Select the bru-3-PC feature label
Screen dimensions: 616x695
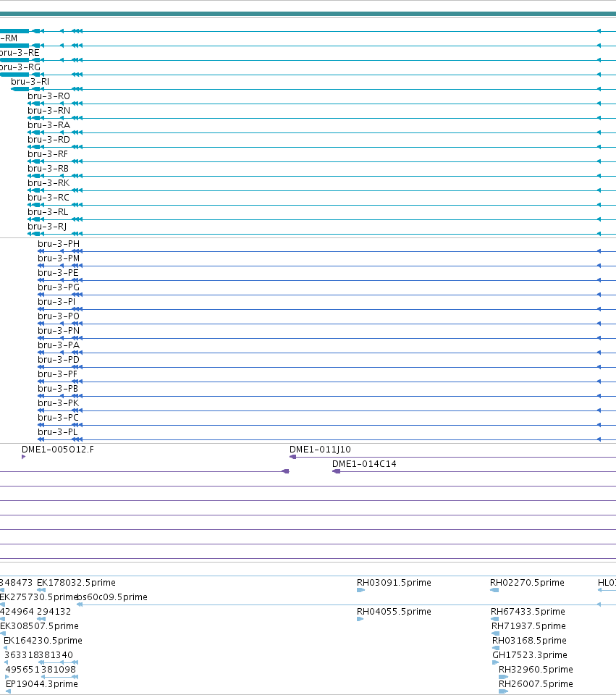click(58, 418)
